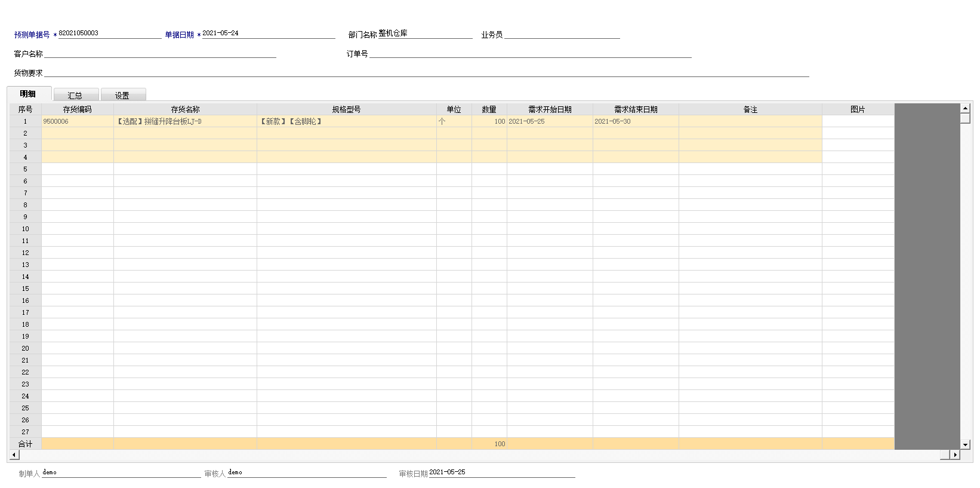The height and width of the screenshot is (488, 980).
Task: Select the row number 2 header
Action: (26, 133)
